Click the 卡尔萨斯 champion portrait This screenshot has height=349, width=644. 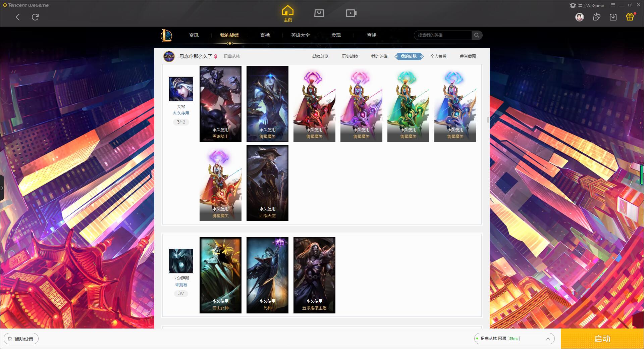point(181,261)
